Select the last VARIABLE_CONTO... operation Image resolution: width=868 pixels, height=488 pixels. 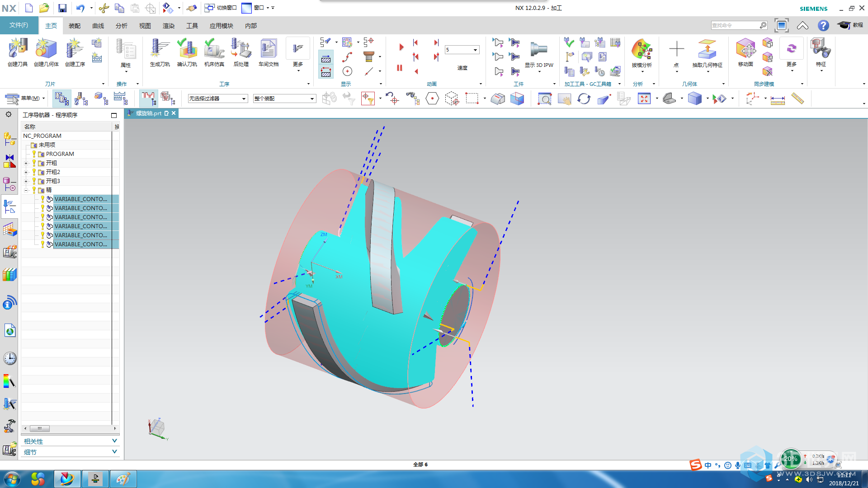pos(80,244)
